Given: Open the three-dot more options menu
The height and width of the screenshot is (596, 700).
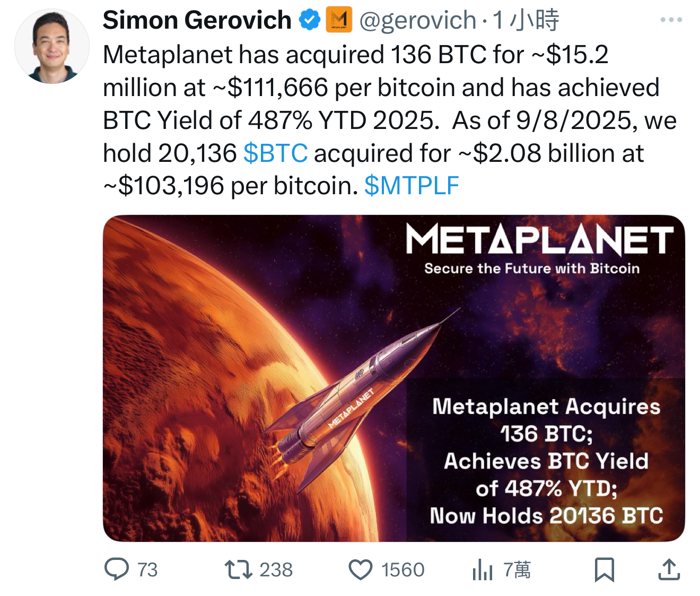Looking at the screenshot, I should [x=671, y=20].
